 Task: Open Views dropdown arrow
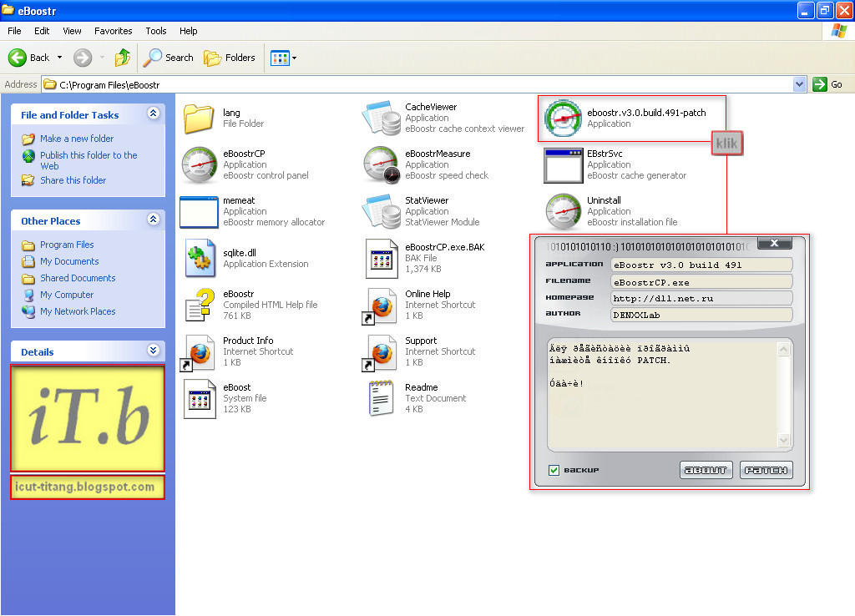[x=295, y=58]
